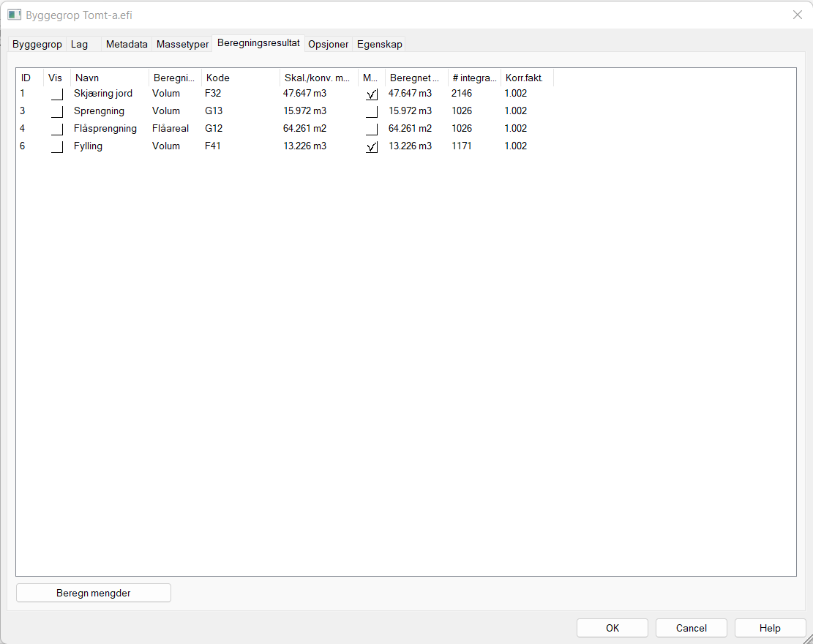Image resolution: width=813 pixels, height=644 pixels.
Task: Toggle Vis checkbox for Skjæring jord
Action: pos(57,94)
